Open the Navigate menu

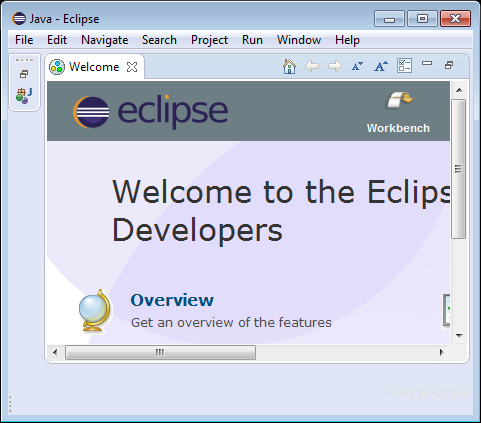pos(105,40)
